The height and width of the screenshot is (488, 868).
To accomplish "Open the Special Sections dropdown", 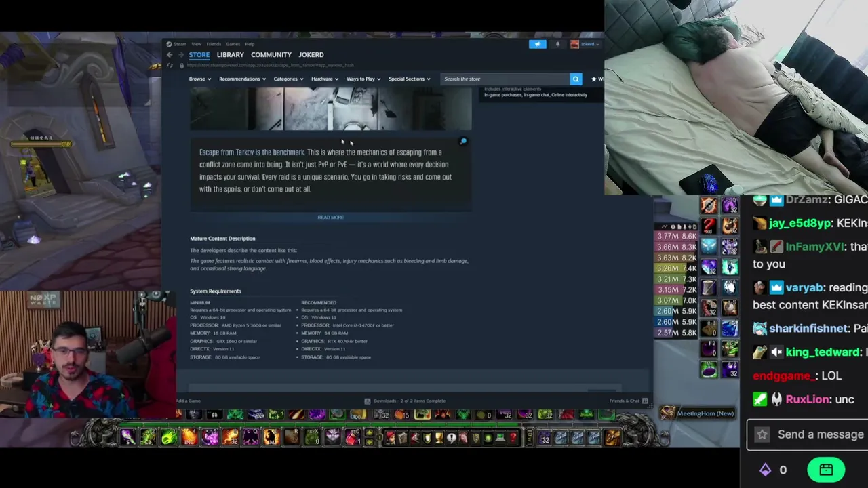I will 410,79.
